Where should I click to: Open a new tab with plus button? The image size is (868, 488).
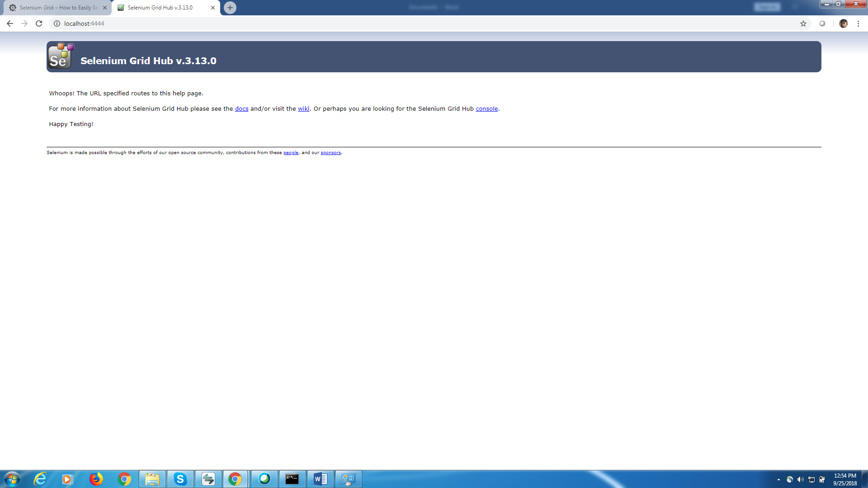230,8
